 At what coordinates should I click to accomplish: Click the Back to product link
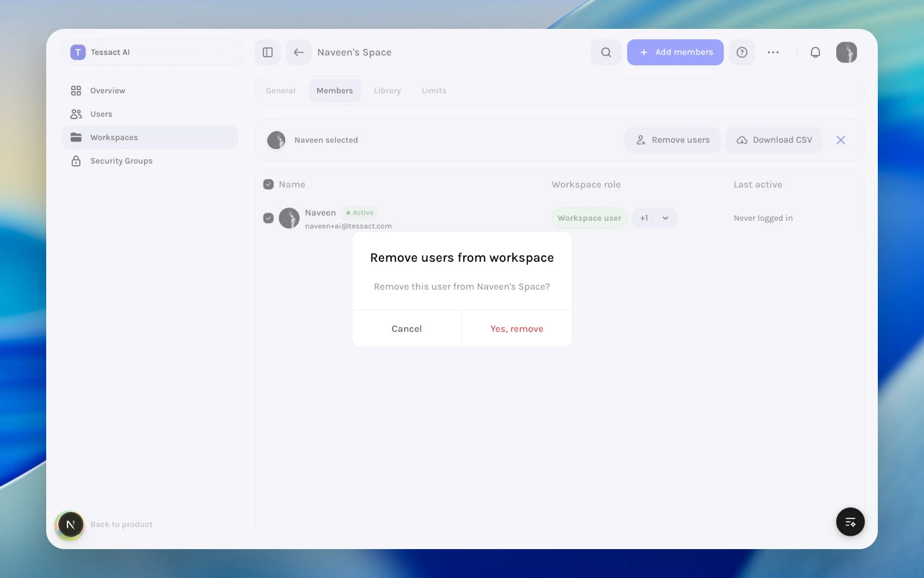tap(121, 524)
